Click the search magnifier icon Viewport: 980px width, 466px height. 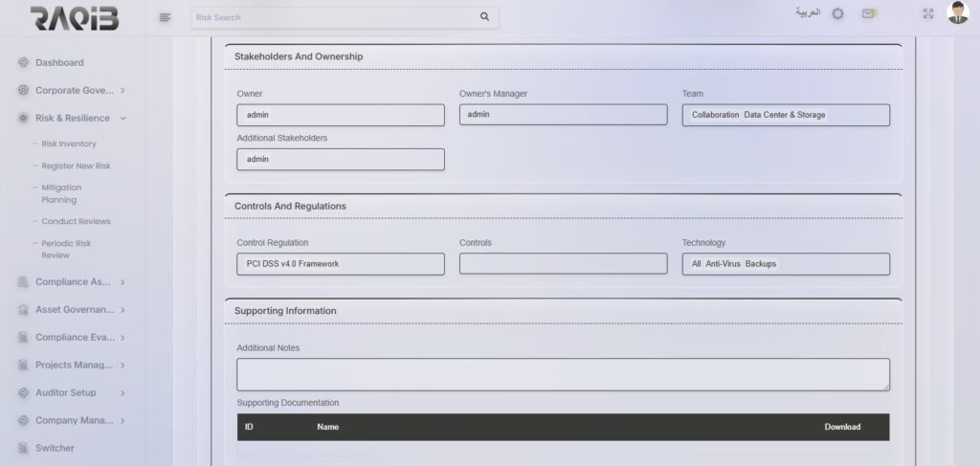(484, 17)
